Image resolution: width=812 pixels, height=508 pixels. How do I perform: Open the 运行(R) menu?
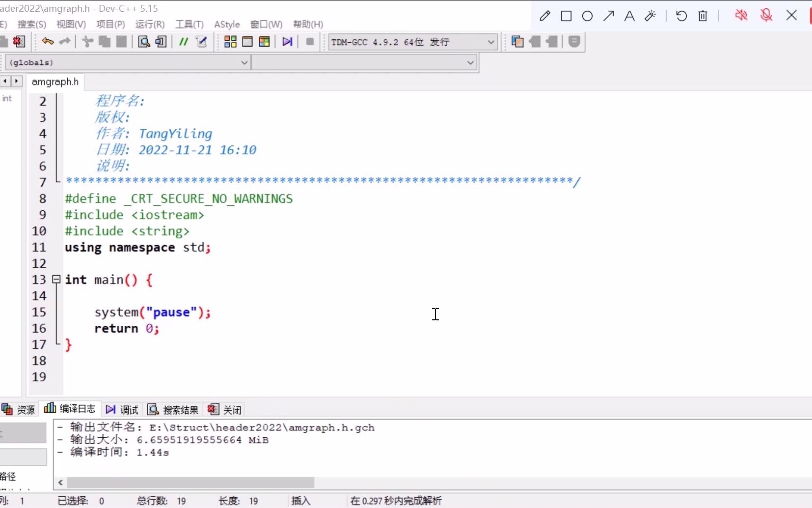[150, 24]
